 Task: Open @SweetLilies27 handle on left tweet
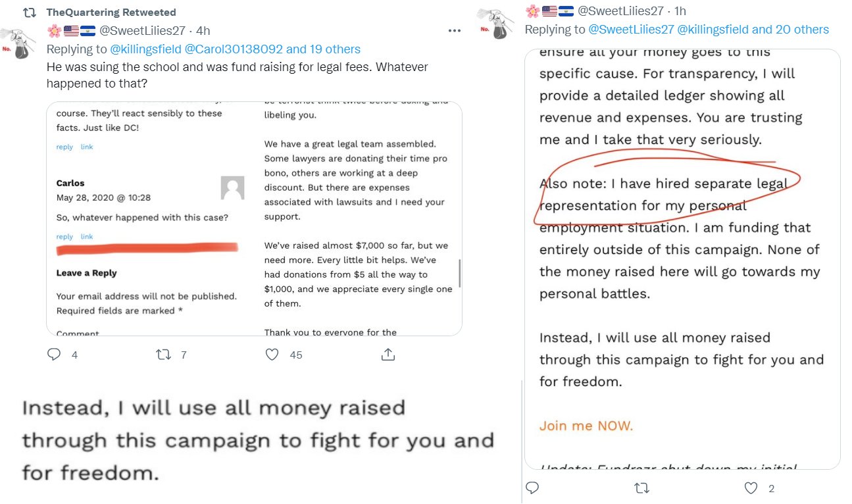tap(144, 30)
